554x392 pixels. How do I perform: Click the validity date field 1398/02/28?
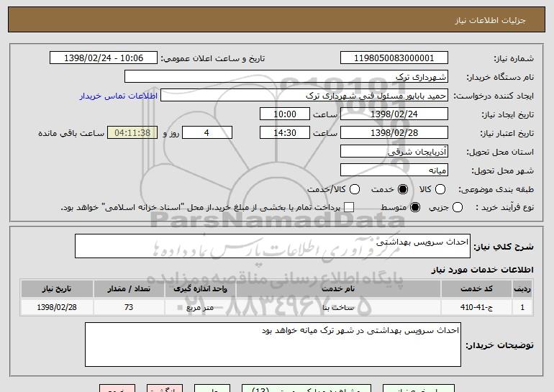coord(394,133)
